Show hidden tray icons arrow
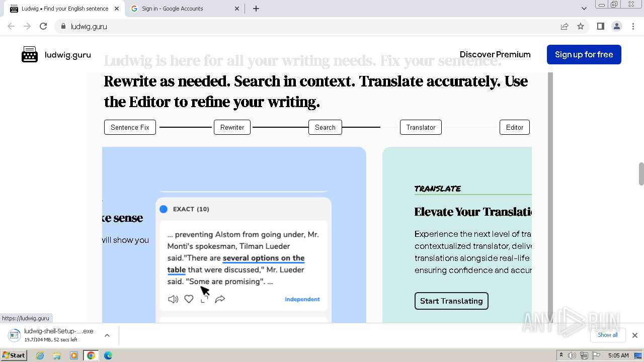 point(561,355)
